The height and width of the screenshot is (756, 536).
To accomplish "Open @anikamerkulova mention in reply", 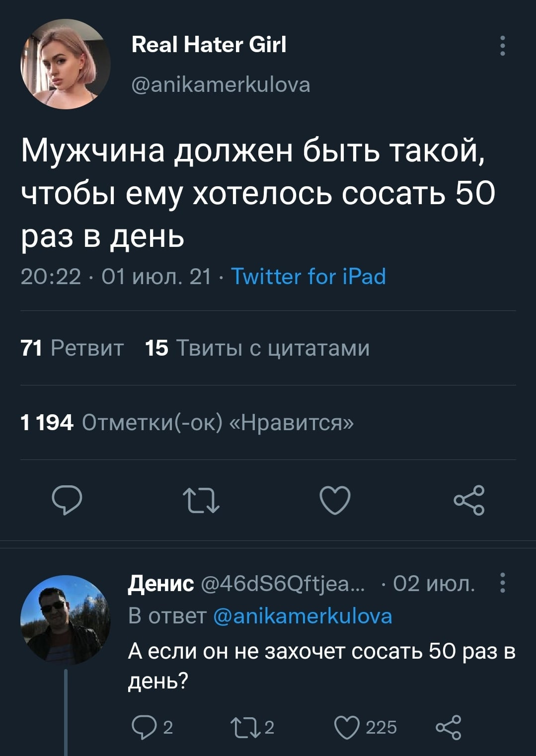I will [x=303, y=616].
